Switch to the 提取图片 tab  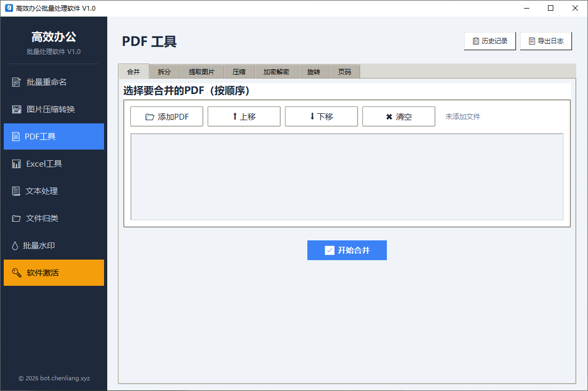click(x=202, y=72)
